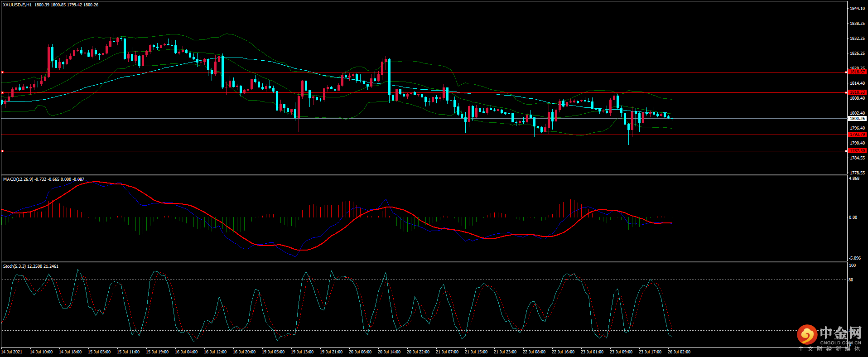The height and width of the screenshot is (357, 868).
Task: Grab left handle of the 1810.53 line
Action: (x=2, y=92)
